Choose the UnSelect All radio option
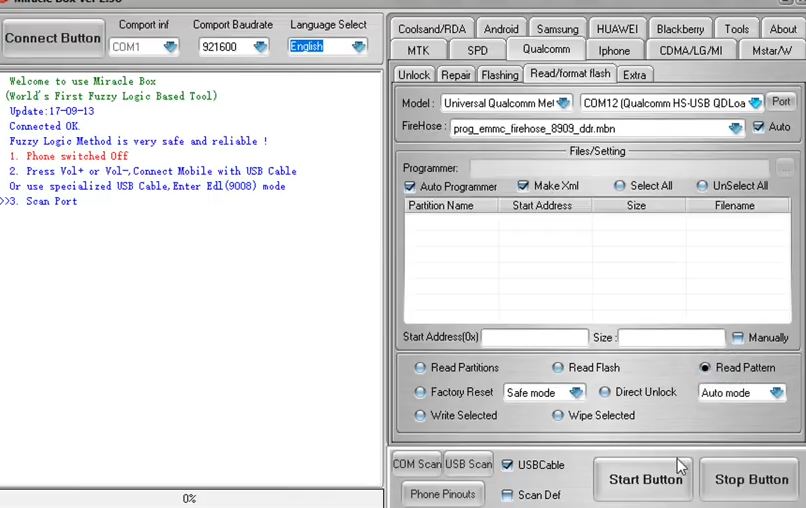The width and height of the screenshot is (806, 508). pyautogui.click(x=702, y=186)
